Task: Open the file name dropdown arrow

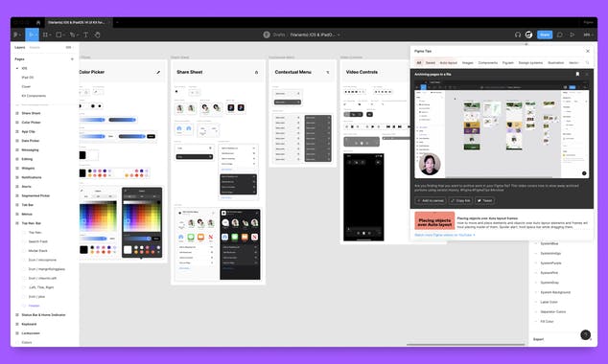Action: point(339,34)
